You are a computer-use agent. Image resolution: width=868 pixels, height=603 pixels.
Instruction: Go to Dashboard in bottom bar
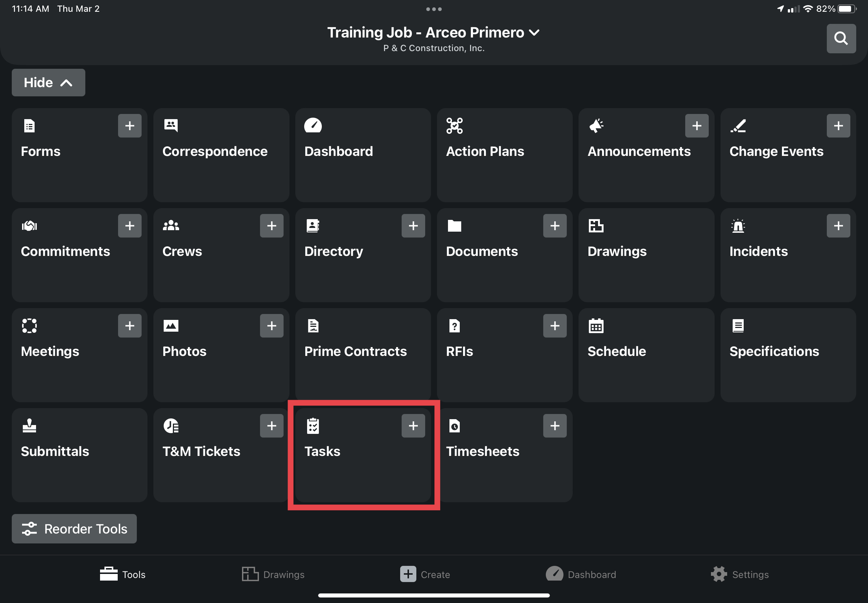(581, 574)
